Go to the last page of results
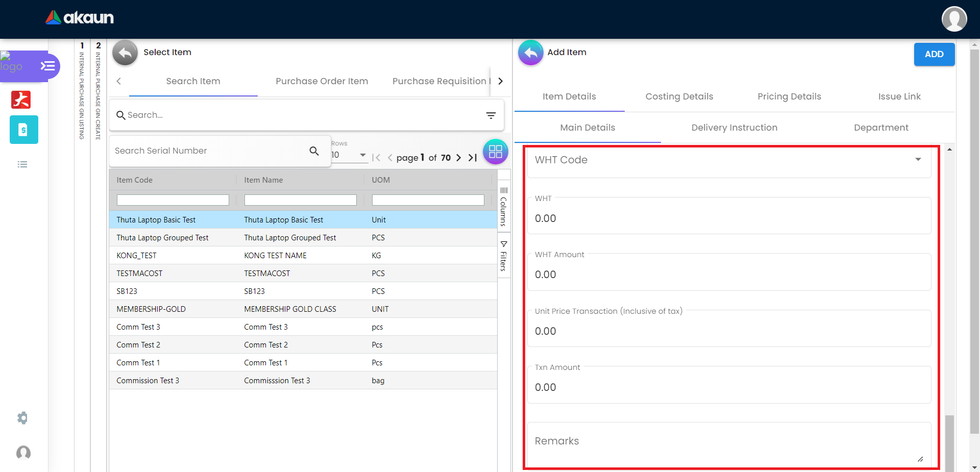980x472 pixels. 473,158
